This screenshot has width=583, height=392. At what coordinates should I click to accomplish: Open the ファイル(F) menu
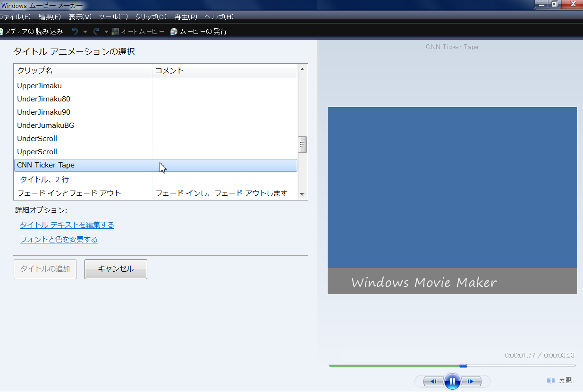tap(15, 17)
